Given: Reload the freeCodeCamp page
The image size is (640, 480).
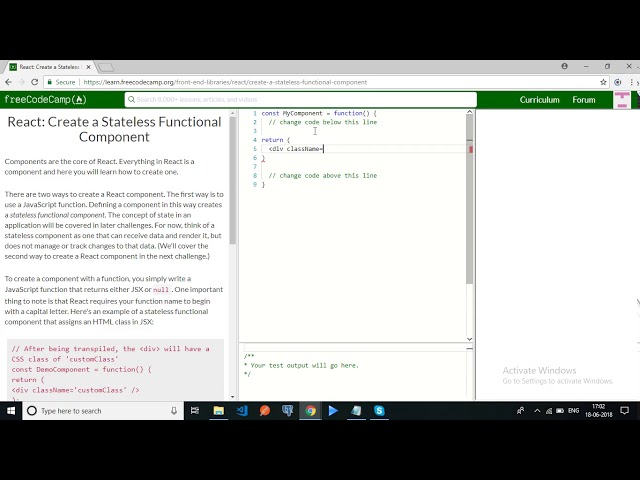Looking at the screenshot, I should pos(35,82).
